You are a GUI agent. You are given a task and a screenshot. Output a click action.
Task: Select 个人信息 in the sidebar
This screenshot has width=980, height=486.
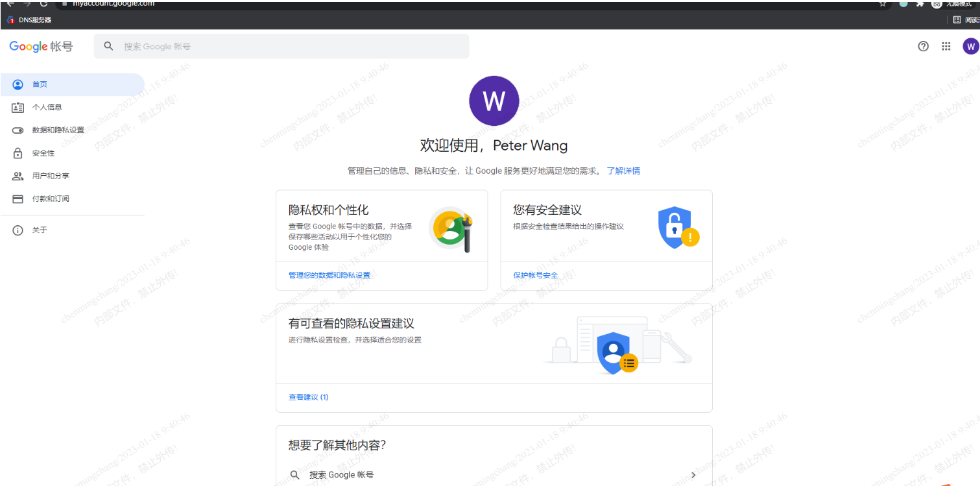(72, 108)
